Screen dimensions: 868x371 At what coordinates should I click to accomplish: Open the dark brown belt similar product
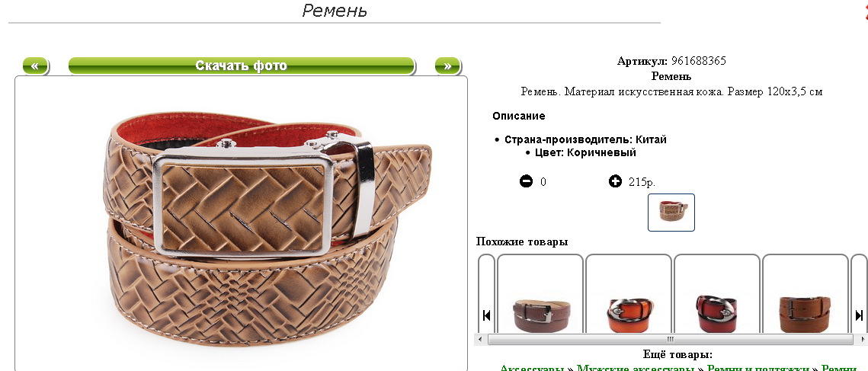point(540,315)
